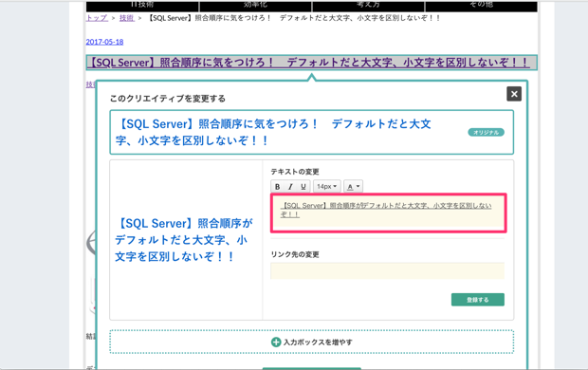Click the text change input box
588x370 pixels.
tap(389, 213)
